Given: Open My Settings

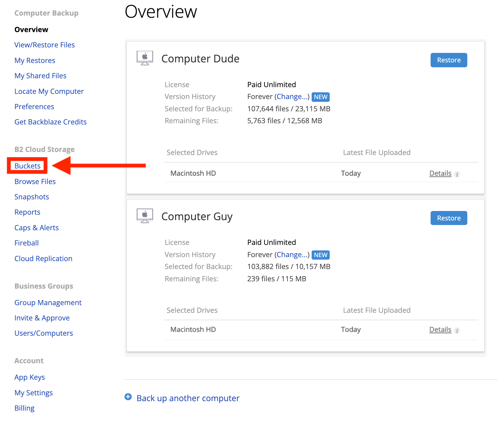Looking at the screenshot, I should click(34, 393).
